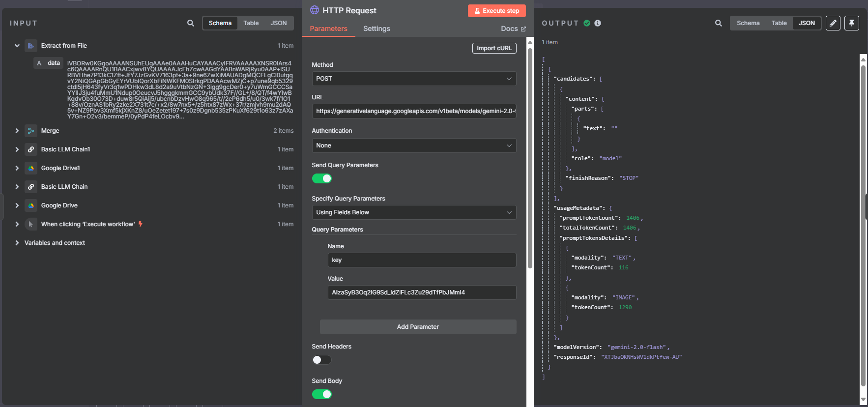This screenshot has height=407, width=868.
Task: Open the Method POST dropdown
Action: pos(414,79)
